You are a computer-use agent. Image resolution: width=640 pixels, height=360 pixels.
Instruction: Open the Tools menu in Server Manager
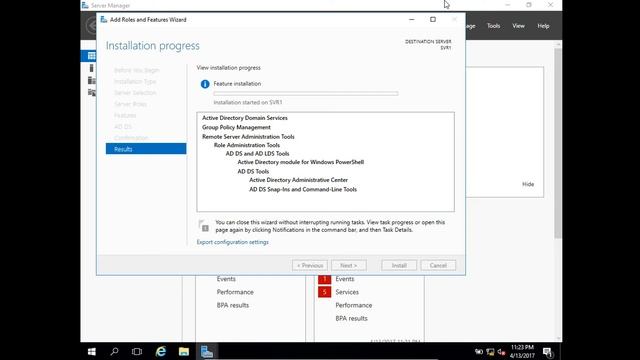493,26
